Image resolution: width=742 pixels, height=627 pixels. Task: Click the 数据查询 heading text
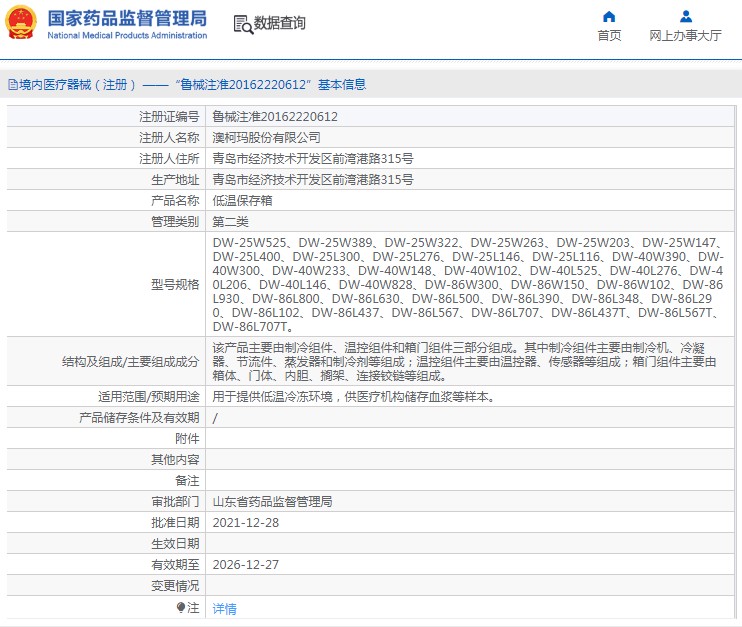280,23
